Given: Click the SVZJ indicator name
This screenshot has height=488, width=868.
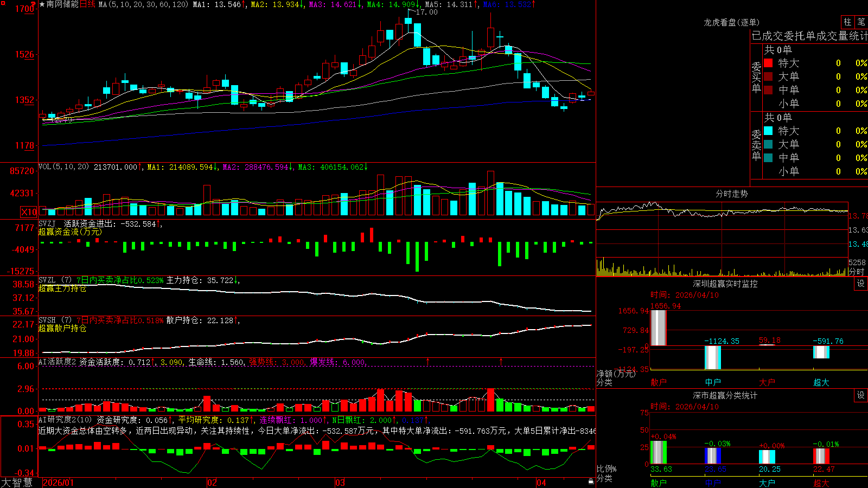Looking at the screenshot, I should 47,223.
